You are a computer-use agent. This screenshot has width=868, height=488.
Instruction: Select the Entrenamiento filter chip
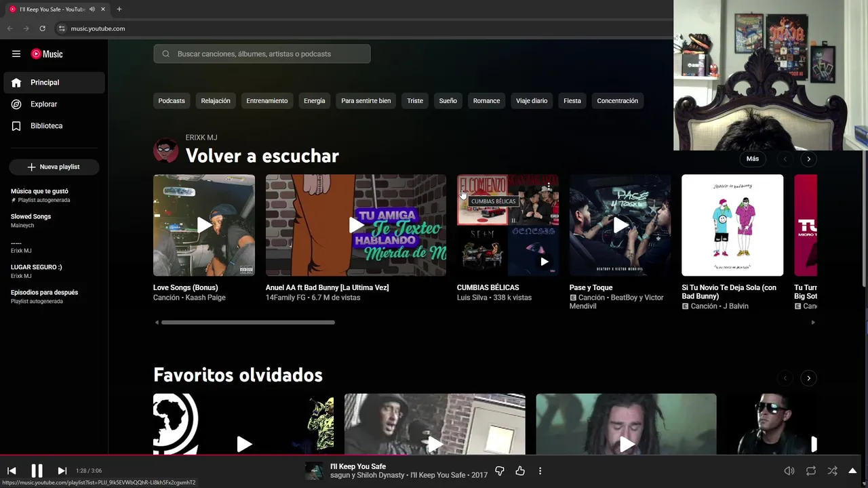click(x=267, y=101)
